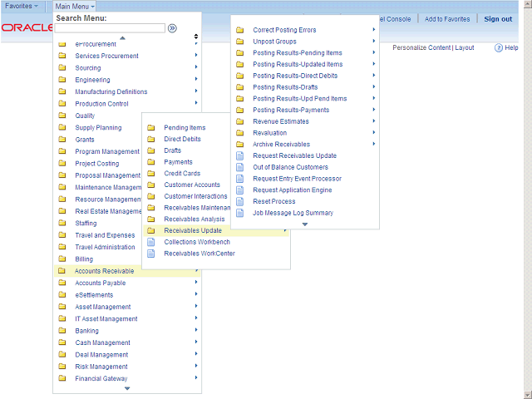Open the Archive Receivables folder

[281, 145]
